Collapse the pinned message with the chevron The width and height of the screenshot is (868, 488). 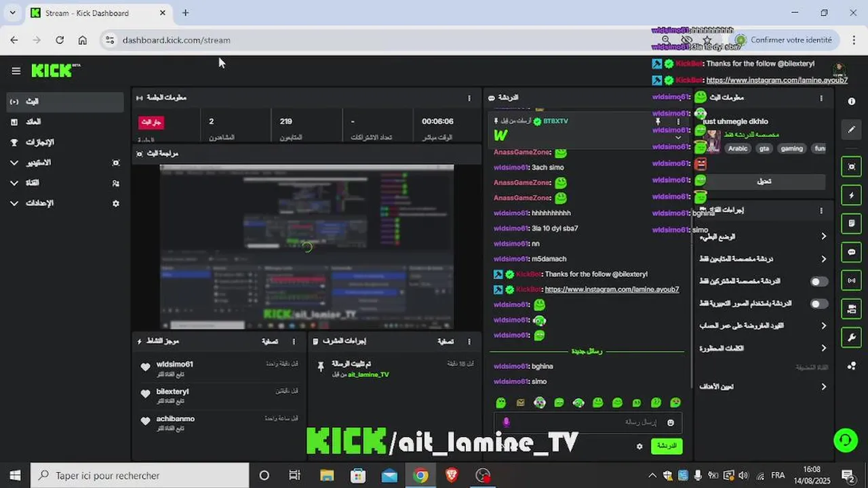pos(678,137)
